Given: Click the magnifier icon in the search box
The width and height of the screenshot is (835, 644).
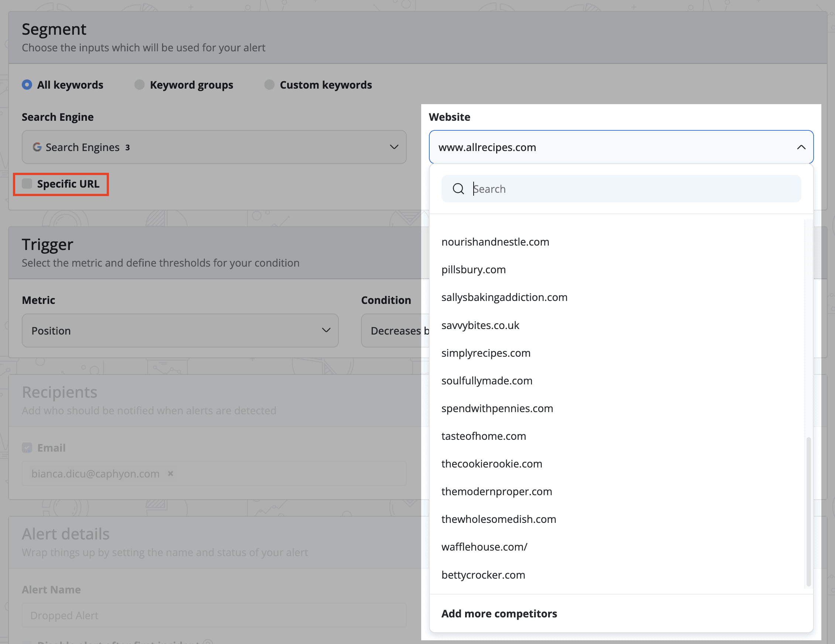Looking at the screenshot, I should click(458, 189).
